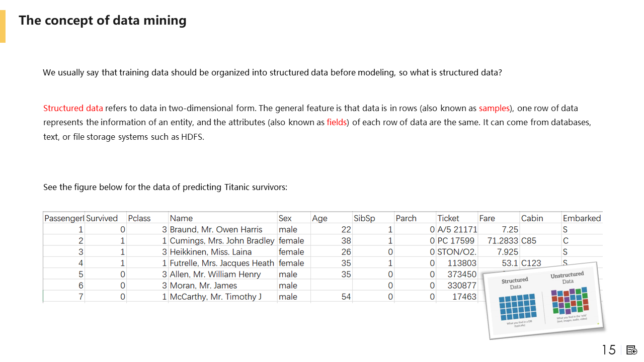Select the ticket cell "PC 17599"
The height and width of the screenshot is (362, 644).
[456, 241]
